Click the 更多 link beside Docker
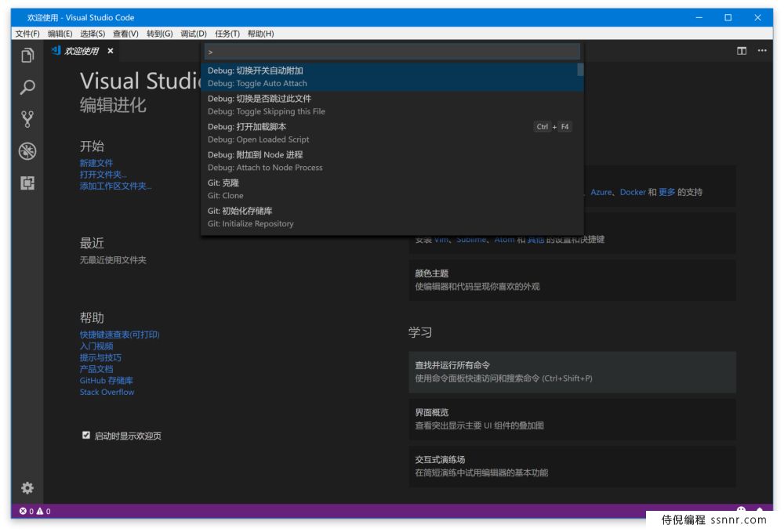 [x=666, y=192]
